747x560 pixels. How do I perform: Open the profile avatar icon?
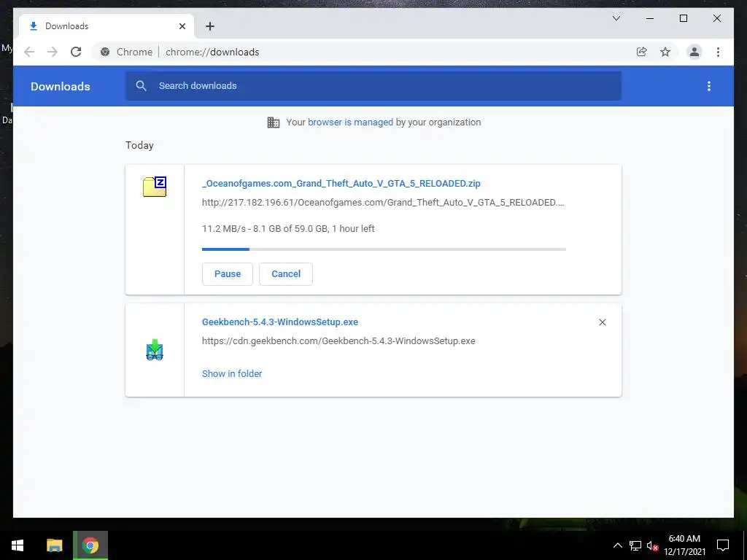[x=694, y=52]
